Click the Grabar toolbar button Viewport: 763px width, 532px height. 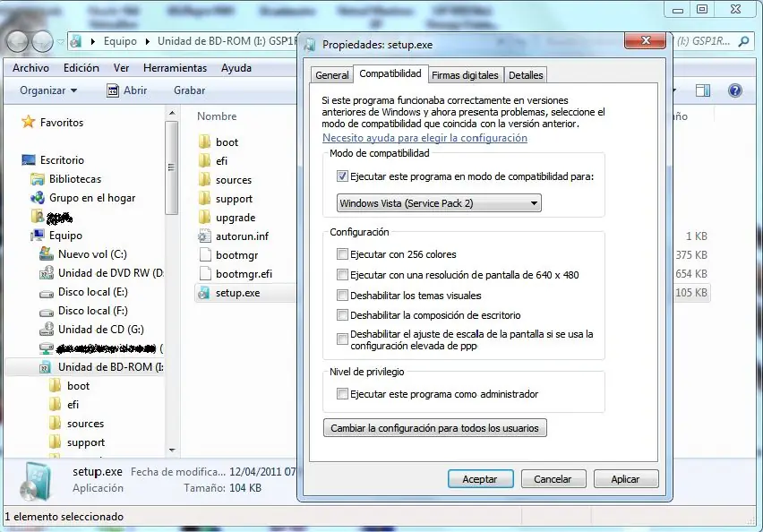[189, 90]
